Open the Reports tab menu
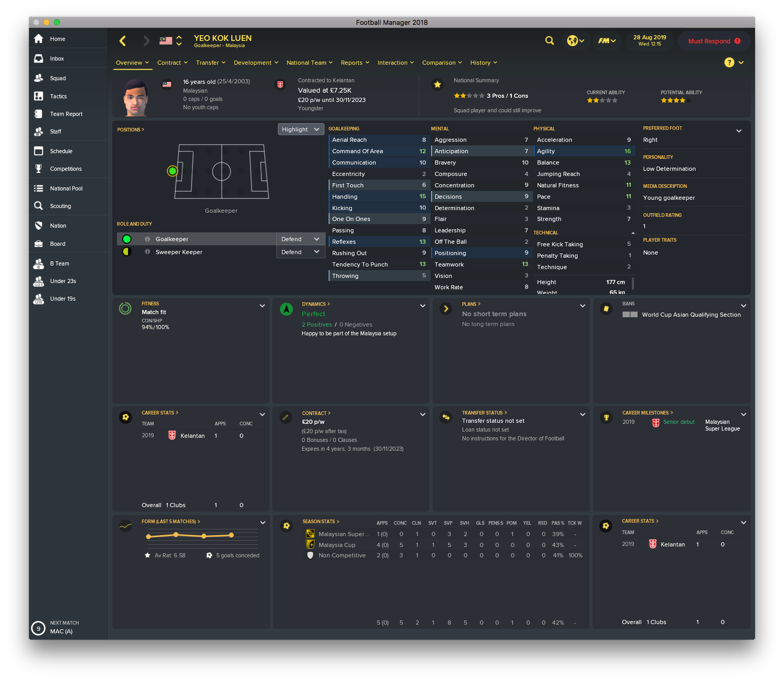Image resolution: width=784 pixels, height=681 pixels. (355, 63)
